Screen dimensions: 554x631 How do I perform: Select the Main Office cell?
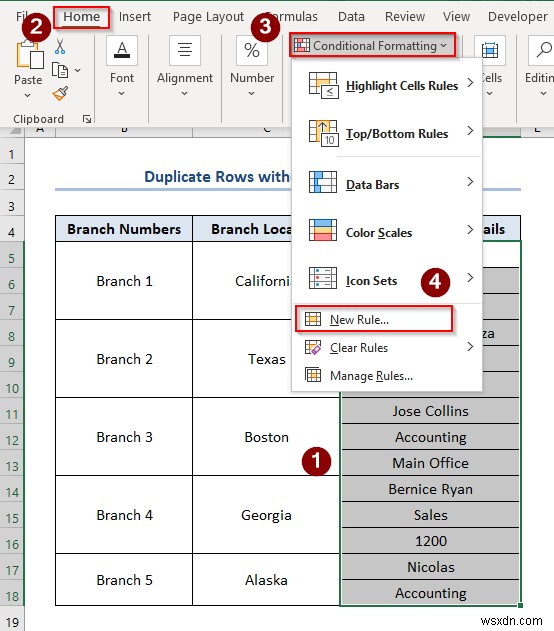click(430, 463)
